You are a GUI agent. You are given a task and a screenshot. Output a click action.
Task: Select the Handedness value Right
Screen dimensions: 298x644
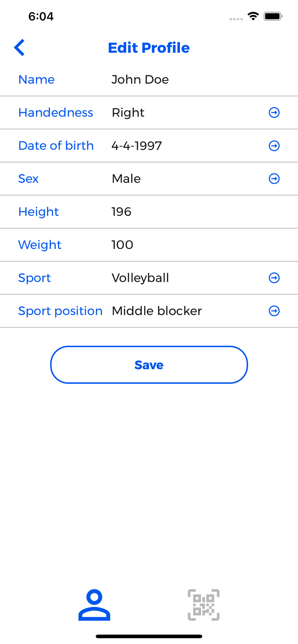click(128, 113)
